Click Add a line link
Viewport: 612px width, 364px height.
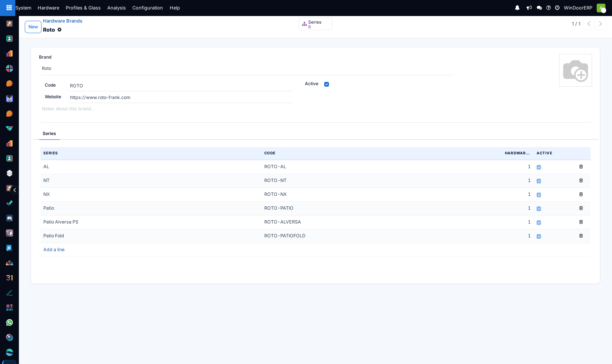pyautogui.click(x=54, y=250)
